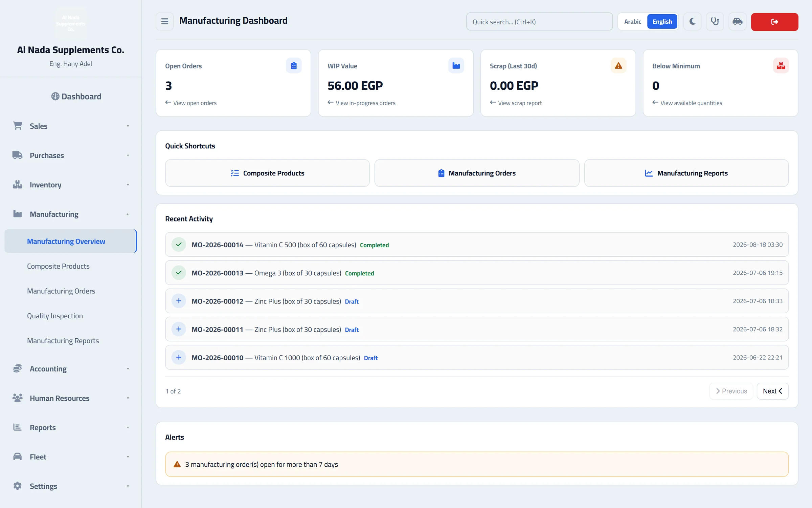The height and width of the screenshot is (508, 812).
Task: Click the alert warning triangle icon
Action: [x=177, y=464]
